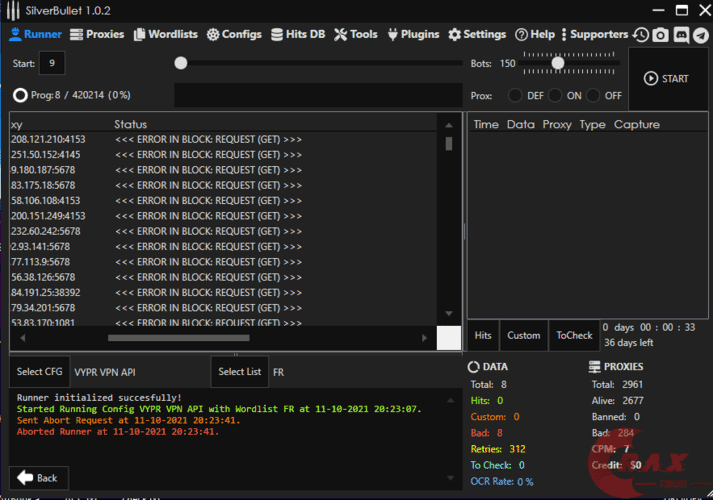Turn proxy mode ON radio option
The height and width of the screenshot is (500, 713).
[555, 96]
